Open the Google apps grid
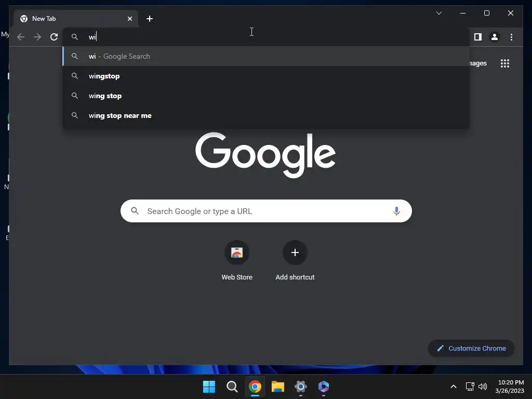The height and width of the screenshot is (399, 532). 505,63
